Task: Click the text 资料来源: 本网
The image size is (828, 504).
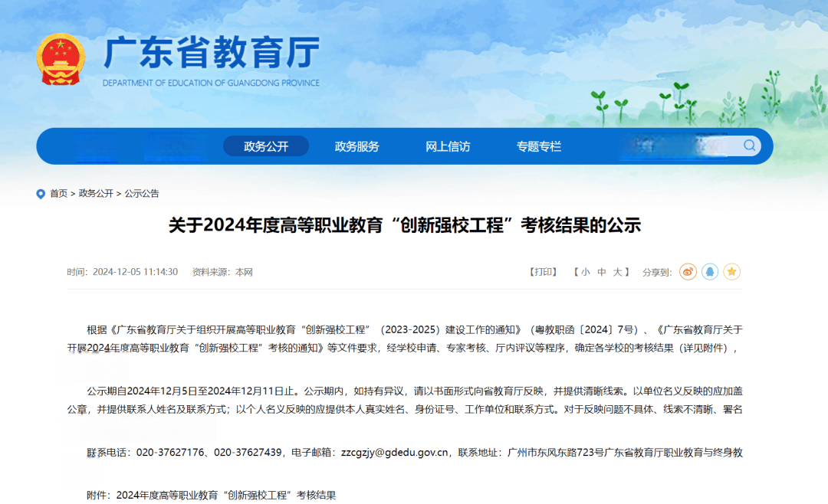Action: pyautogui.click(x=222, y=272)
